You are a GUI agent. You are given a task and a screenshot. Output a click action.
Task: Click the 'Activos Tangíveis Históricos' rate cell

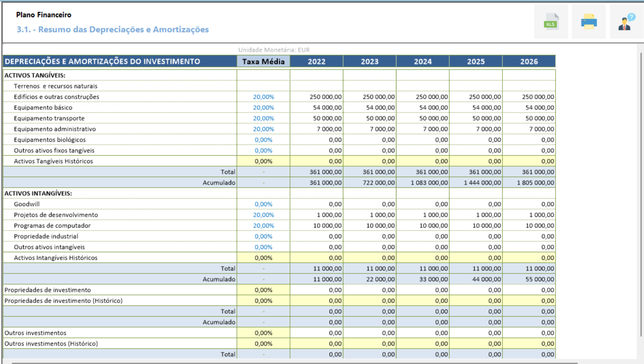(263, 161)
